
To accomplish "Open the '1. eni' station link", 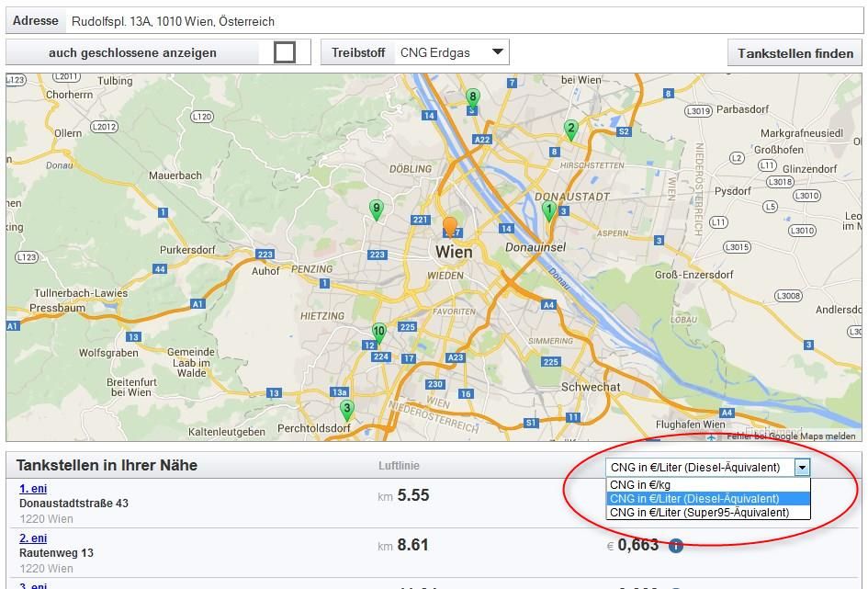I will [33, 488].
